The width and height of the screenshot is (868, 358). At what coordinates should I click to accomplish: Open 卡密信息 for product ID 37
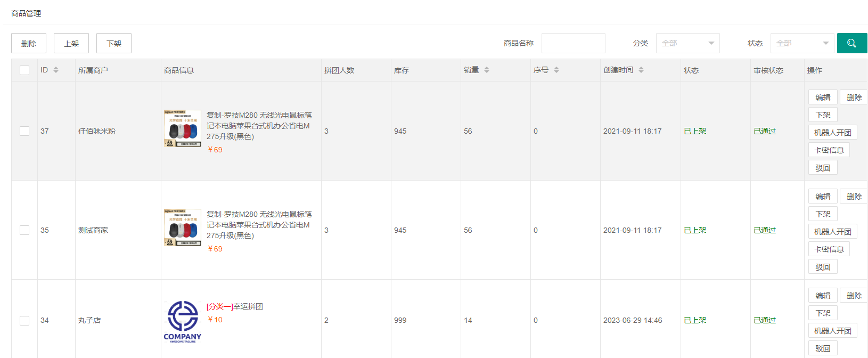coord(829,150)
